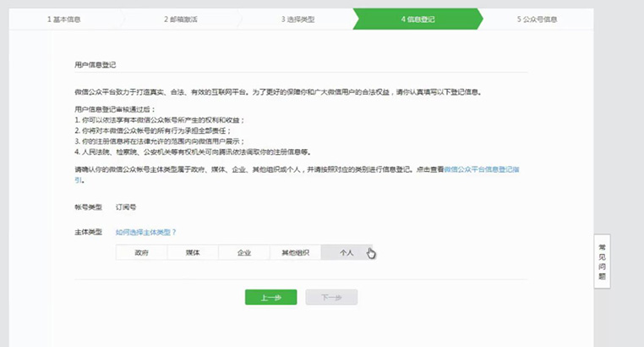Click the green 上一步 button
644x347 pixels.
[270, 298]
